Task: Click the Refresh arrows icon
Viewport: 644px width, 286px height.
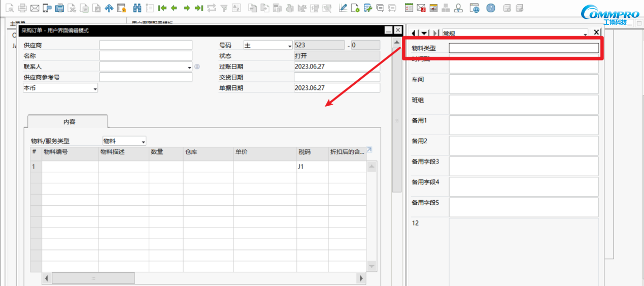Action: [212, 8]
